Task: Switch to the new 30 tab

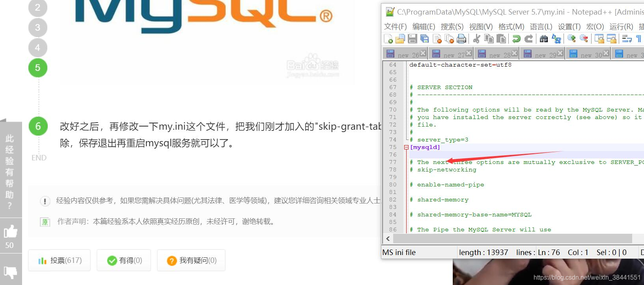Action: (x=588, y=54)
